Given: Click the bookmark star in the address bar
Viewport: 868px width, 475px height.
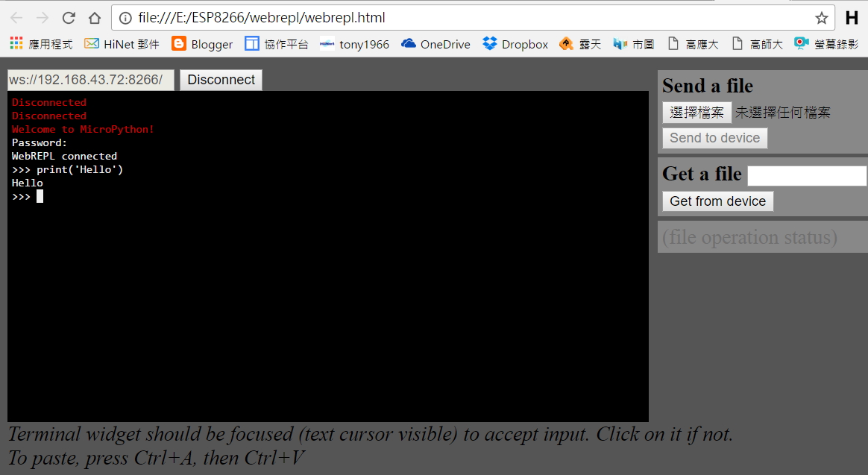Looking at the screenshot, I should [x=820, y=17].
